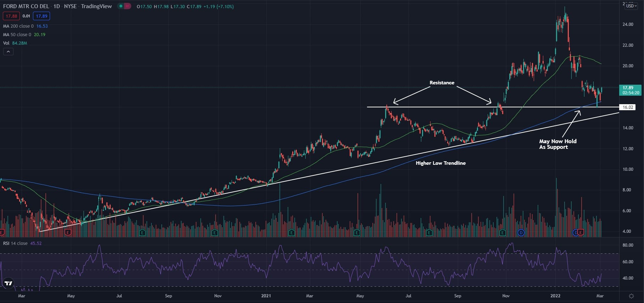Click the high value H17.98
644x303 pixels.
[161, 6]
